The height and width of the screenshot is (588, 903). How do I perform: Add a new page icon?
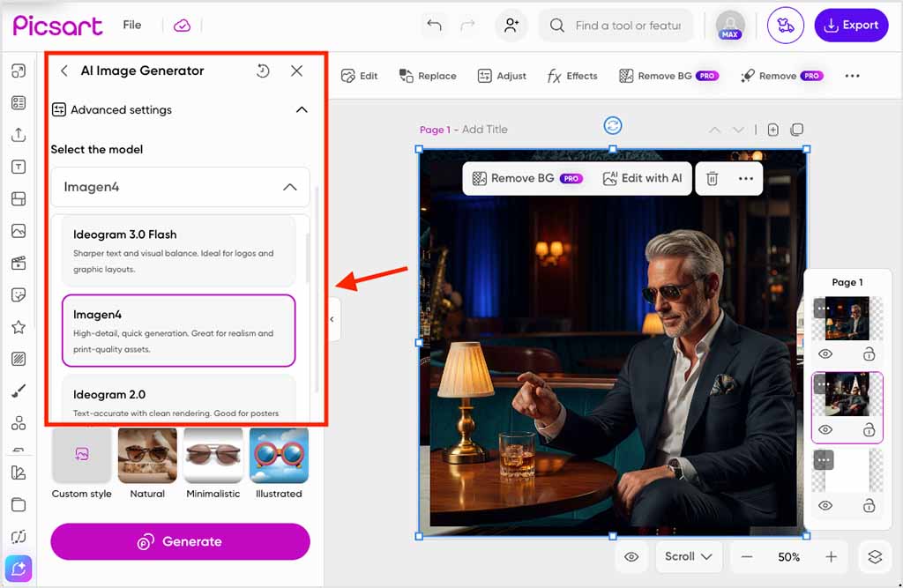pos(773,130)
